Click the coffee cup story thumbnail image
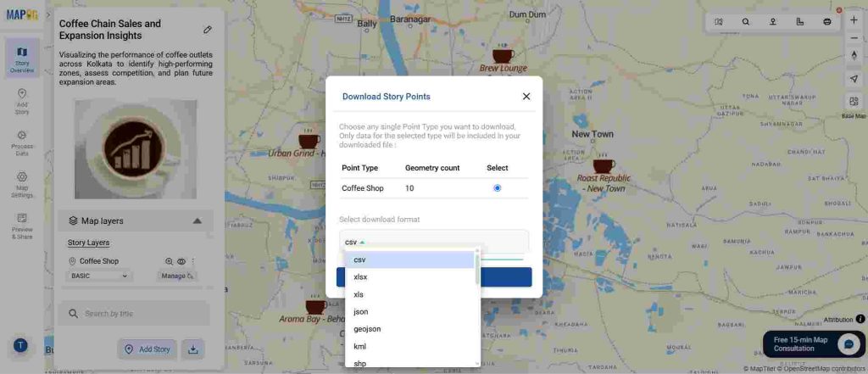Screen dimensions: 868x374 point(136,149)
